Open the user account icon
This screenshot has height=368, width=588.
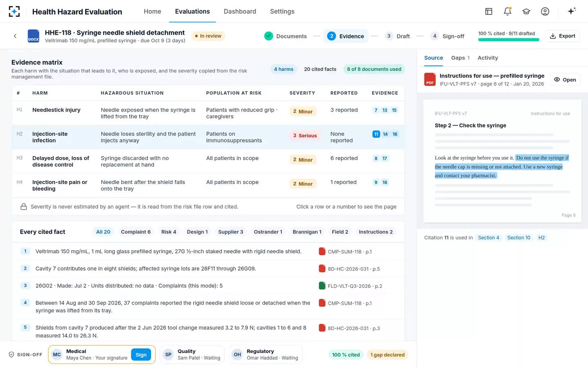coord(545,11)
